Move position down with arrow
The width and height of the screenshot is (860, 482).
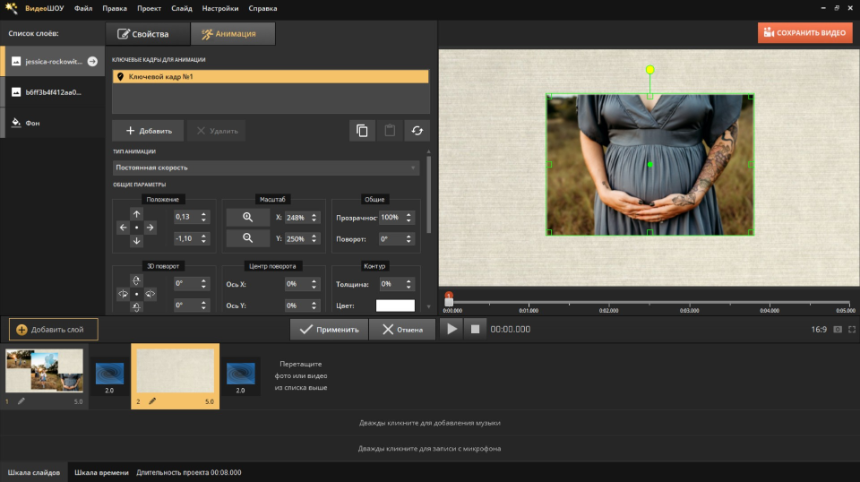[137, 241]
